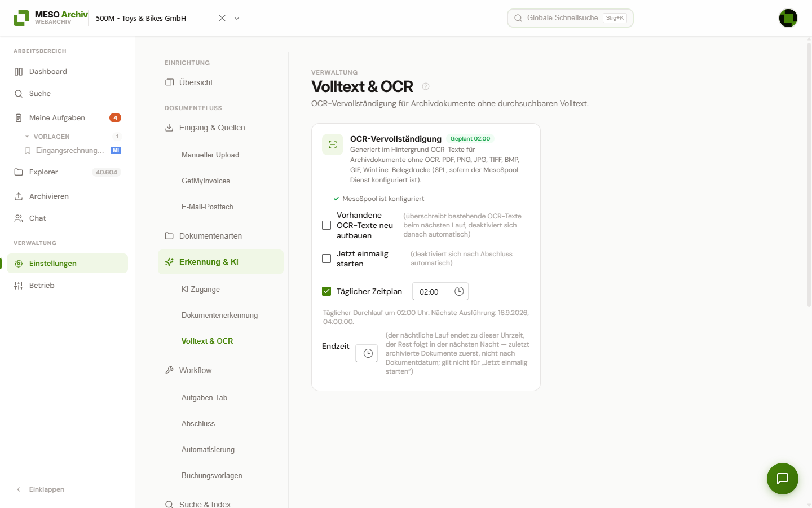Viewport: 812px width, 508px height.
Task: Open Endzeit time picker clock
Action: point(368,353)
